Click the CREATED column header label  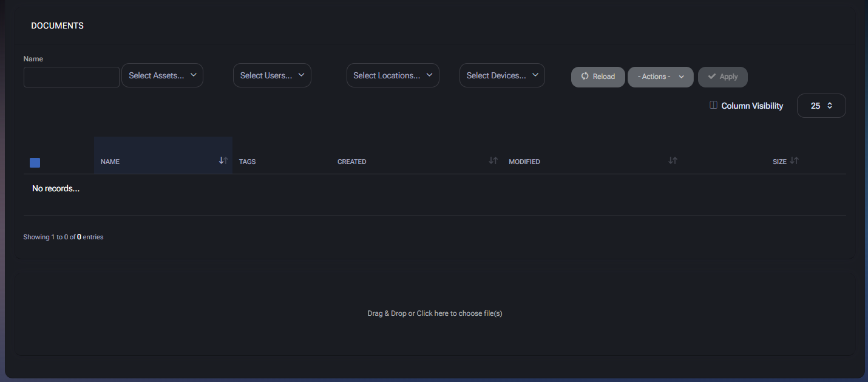pos(351,162)
